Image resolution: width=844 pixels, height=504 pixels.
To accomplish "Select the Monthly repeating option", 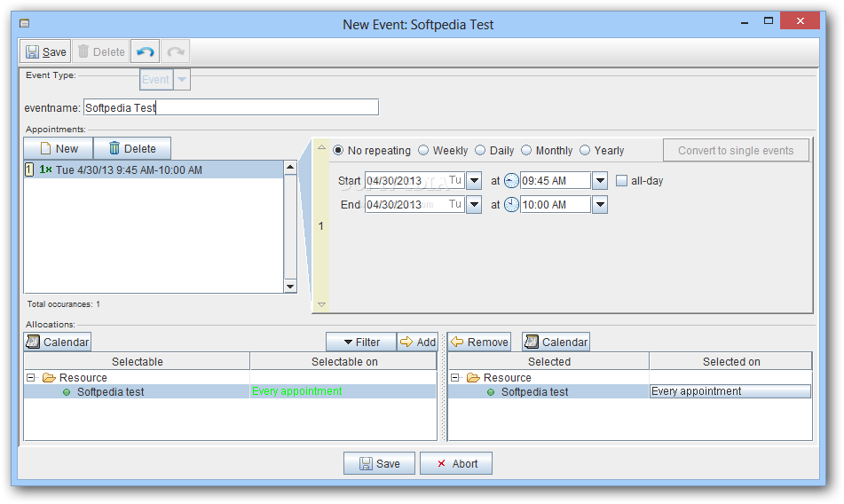I will (x=526, y=150).
